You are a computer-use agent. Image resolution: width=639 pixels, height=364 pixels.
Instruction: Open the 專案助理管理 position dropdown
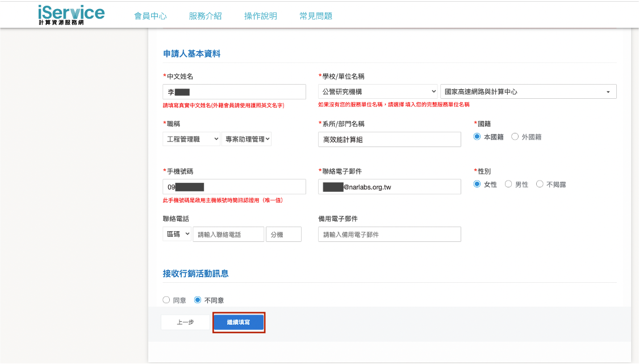tap(247, 139)
